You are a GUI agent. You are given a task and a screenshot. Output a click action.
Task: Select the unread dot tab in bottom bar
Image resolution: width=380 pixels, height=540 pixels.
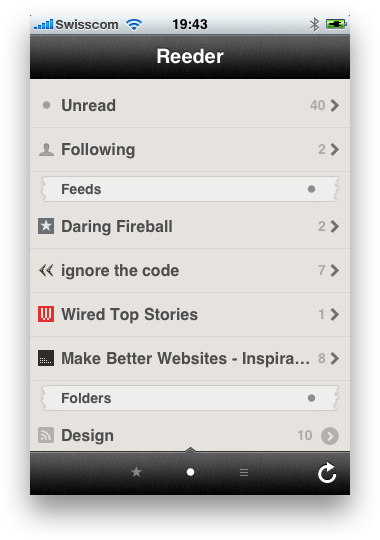pos(190,472)
